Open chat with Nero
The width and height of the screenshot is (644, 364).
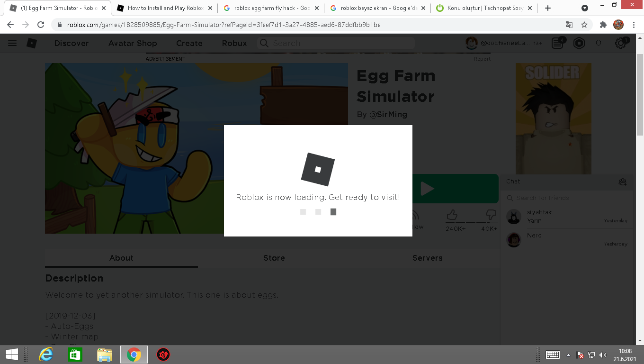point(567,240)
